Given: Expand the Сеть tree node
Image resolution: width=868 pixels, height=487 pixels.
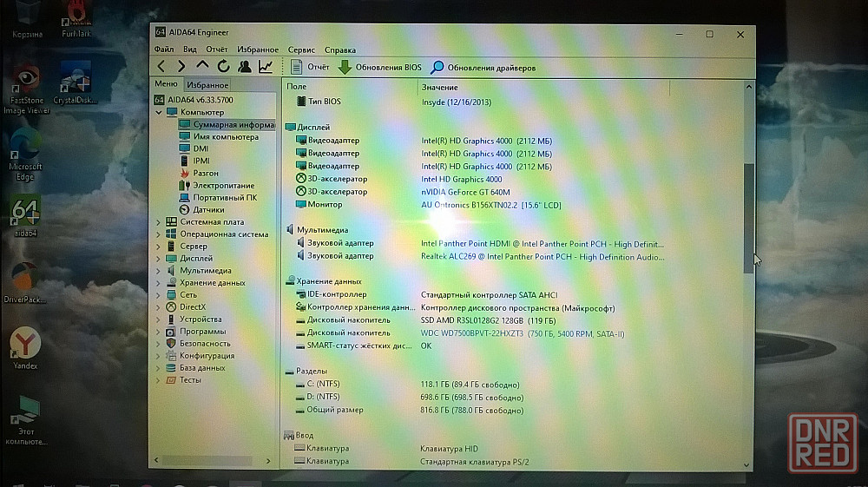Looking at the screenshot, I should tap(158, 295).
